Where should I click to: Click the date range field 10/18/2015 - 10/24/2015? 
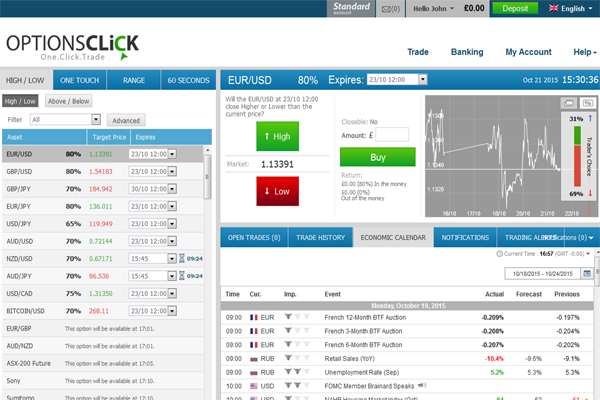[x=543, y=273]
